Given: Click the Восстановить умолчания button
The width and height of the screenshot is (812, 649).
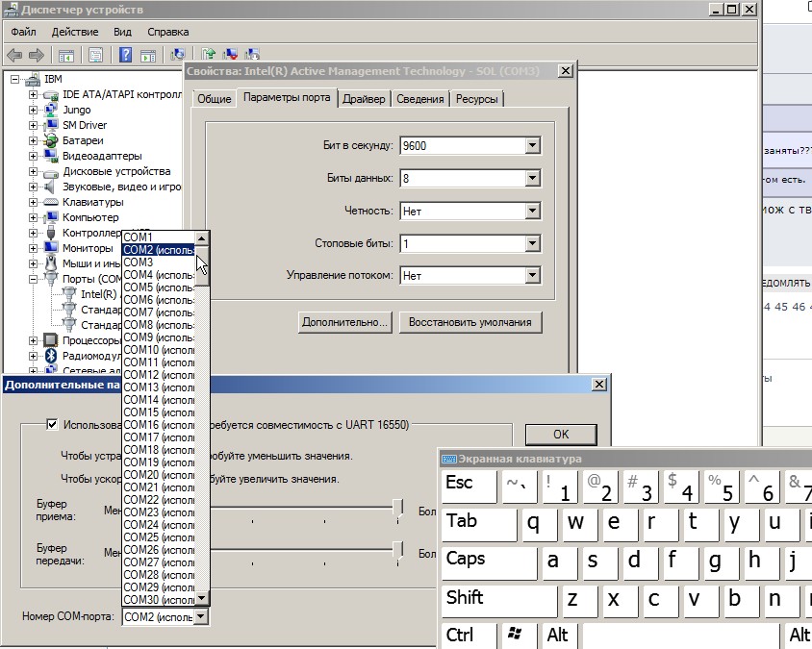Looking at the screenshot, I should [x=470, y=322].
